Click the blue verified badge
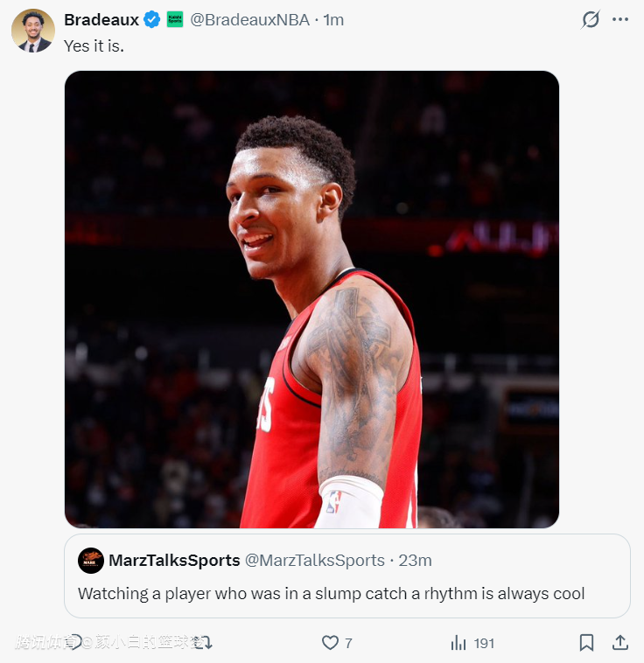644x663 pixels. [152, 19]
